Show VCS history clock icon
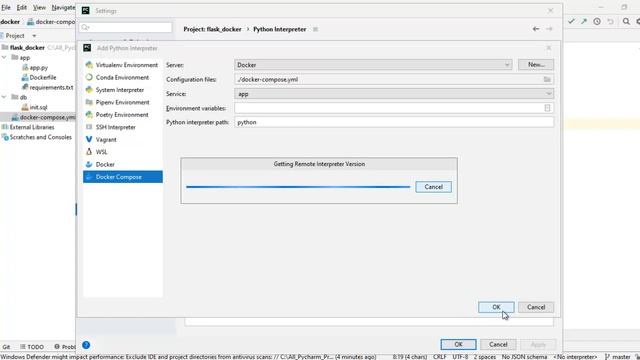This screenshot has height=360, width=640. 597,21
